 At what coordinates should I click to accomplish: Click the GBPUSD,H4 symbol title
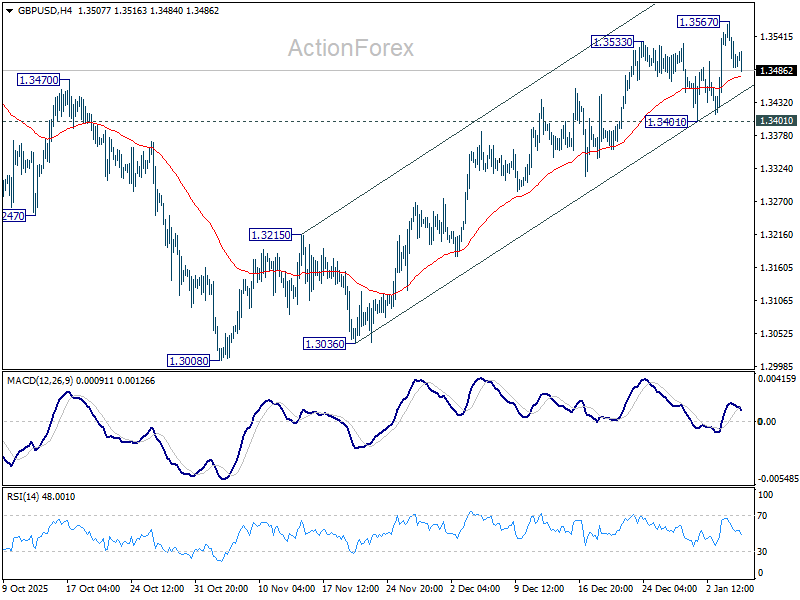tap(45, 11)
